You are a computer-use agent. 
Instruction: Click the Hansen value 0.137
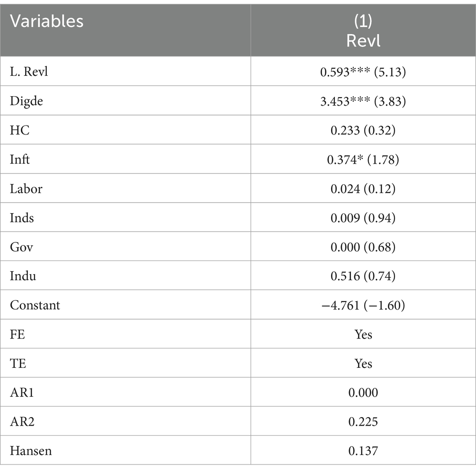[363, 451]
